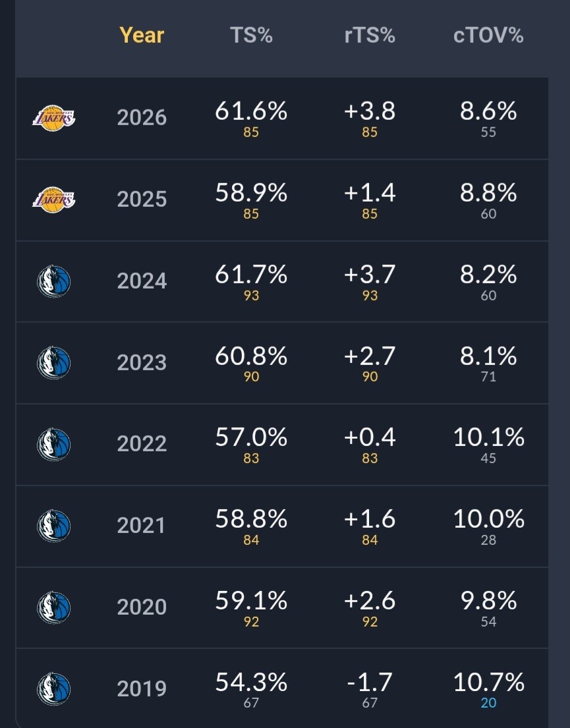This screenshot has height=728, width=570.
Task: Select the 2026 season year label
Action: [142, 117]
